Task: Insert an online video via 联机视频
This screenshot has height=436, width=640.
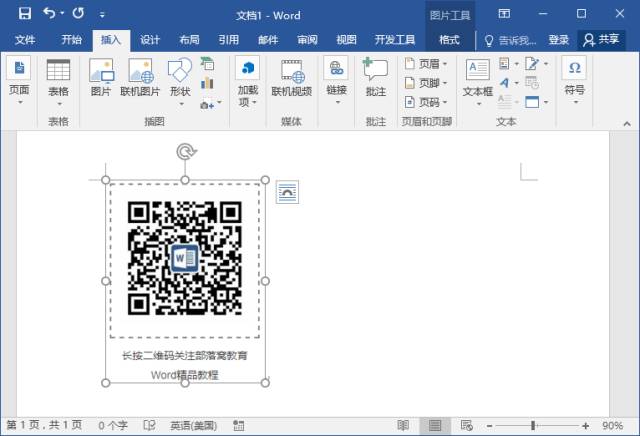Action: [x=291, y=78]
